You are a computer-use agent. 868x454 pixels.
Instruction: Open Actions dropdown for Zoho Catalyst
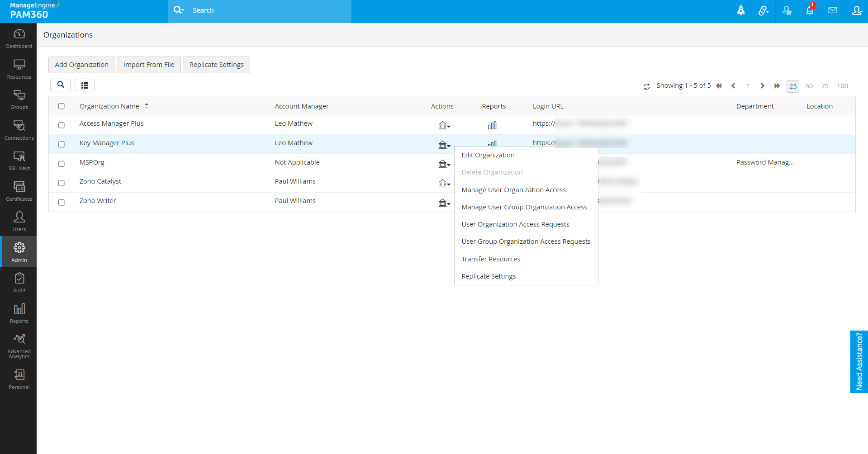coord(444,183)
